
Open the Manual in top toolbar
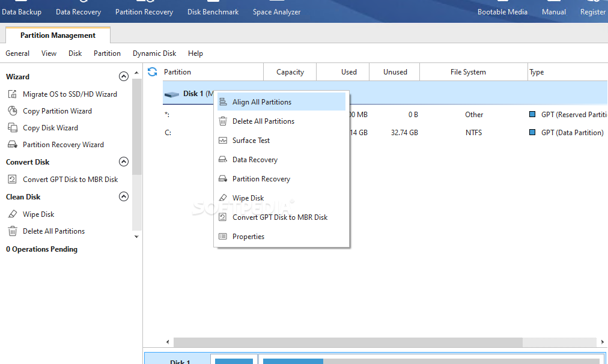click(554, 11)
